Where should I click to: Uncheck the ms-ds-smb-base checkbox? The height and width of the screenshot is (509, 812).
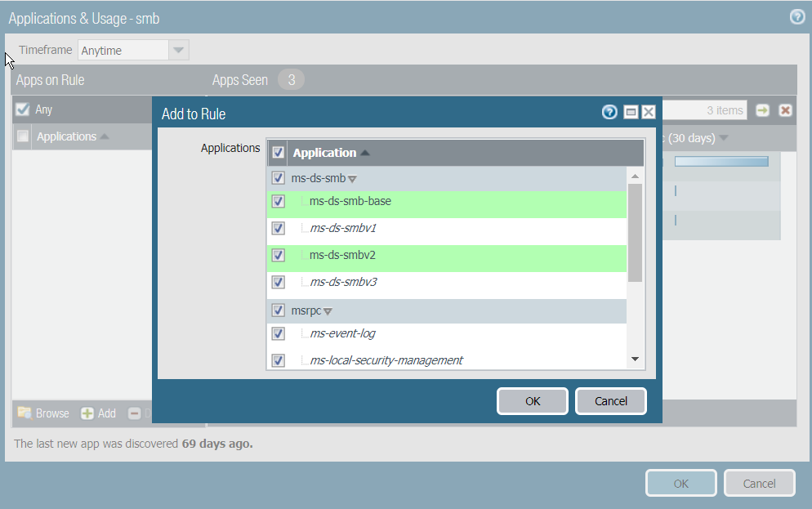pyautogui.click(x=278, y=201)
